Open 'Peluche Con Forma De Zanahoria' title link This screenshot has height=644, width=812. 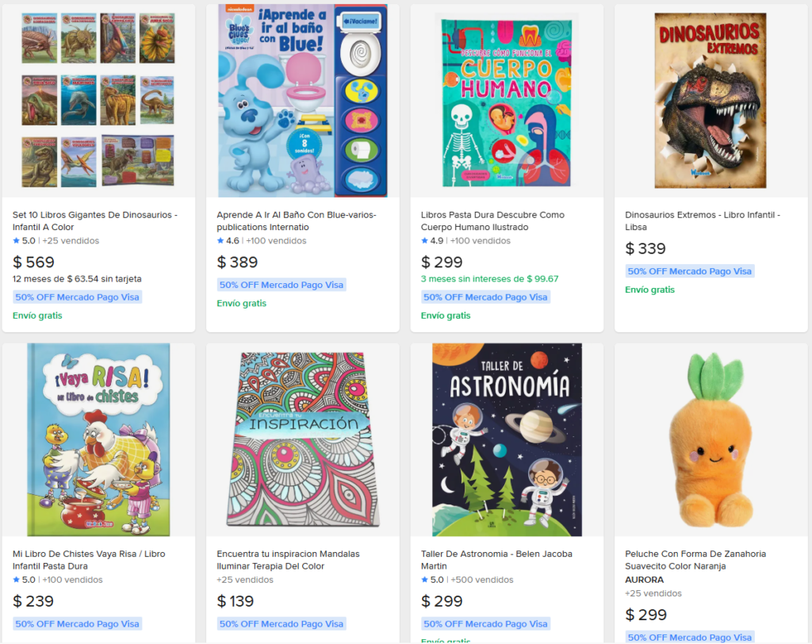click(695, 560)
